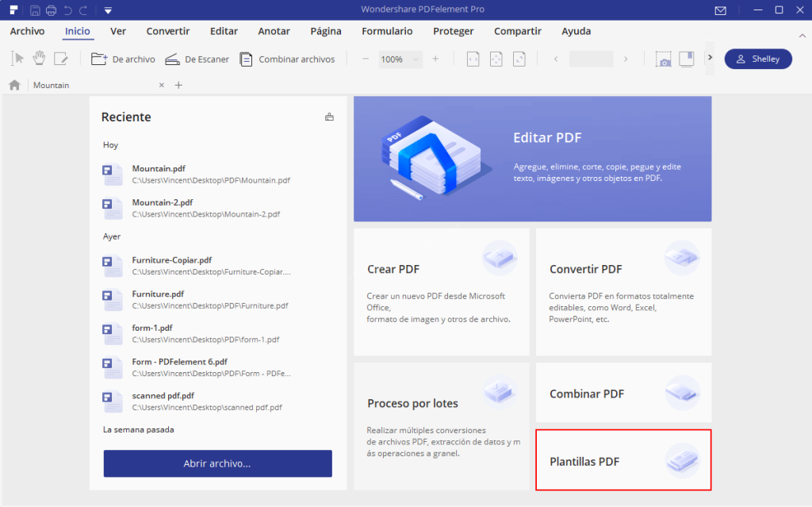Click the mail envelope icon

click(720, 10)
